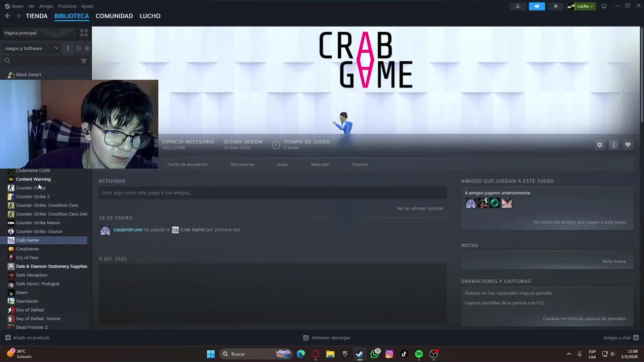Switch to Big Picture mode icon
This screenshot has width=644, height=362.
pos(604,6)
